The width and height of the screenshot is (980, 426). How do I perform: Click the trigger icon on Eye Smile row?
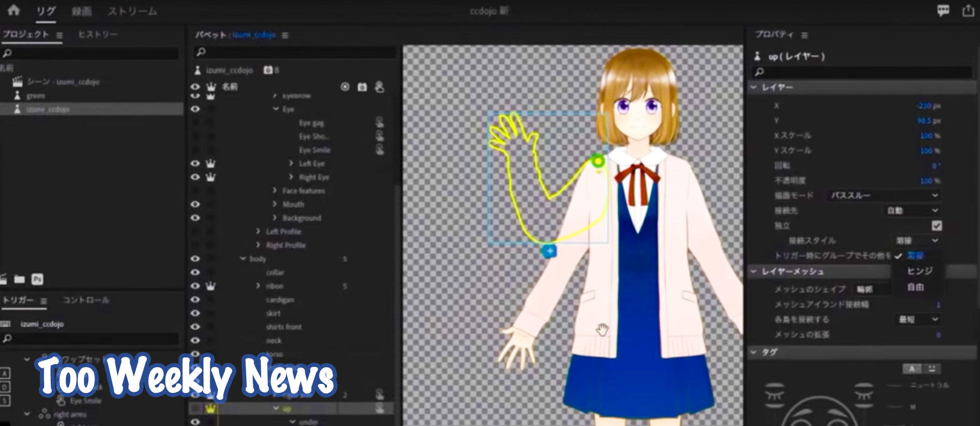point(379,150)
